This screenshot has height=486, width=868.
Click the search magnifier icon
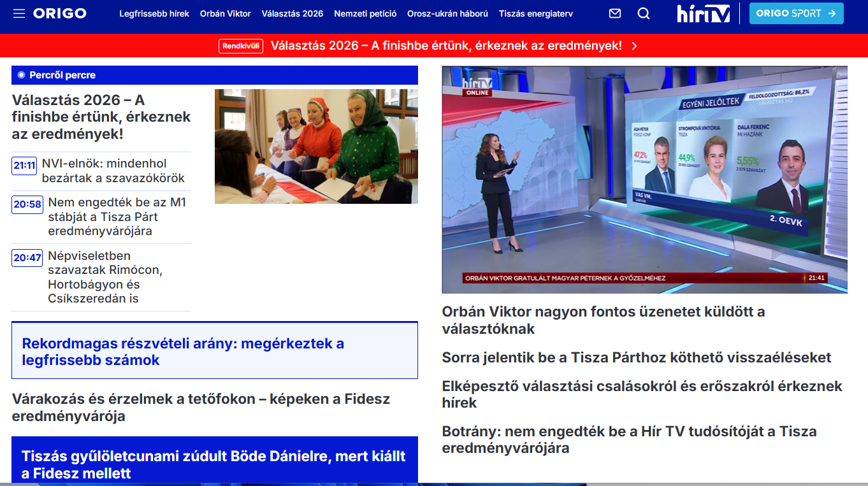pyautogui.click(x=644, y=13)
